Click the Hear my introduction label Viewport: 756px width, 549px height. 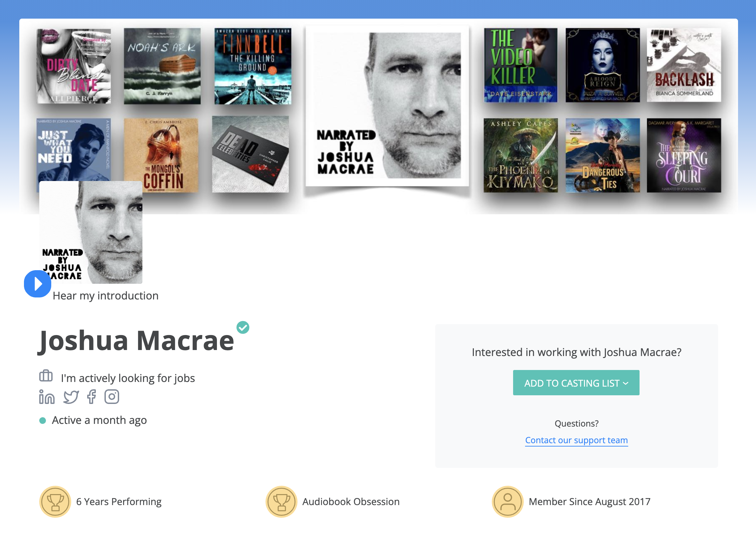pyautogui.click(x=106, y=296)
